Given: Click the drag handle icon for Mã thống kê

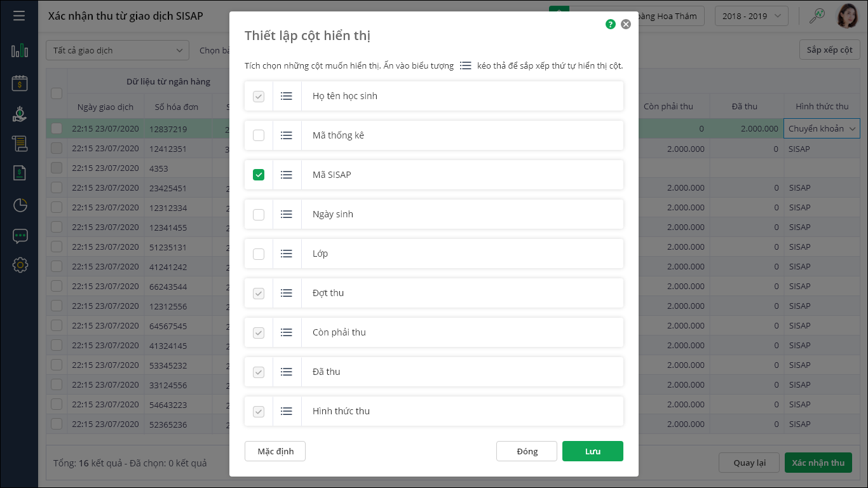Looking at the screenshot, I should point(287,135).
